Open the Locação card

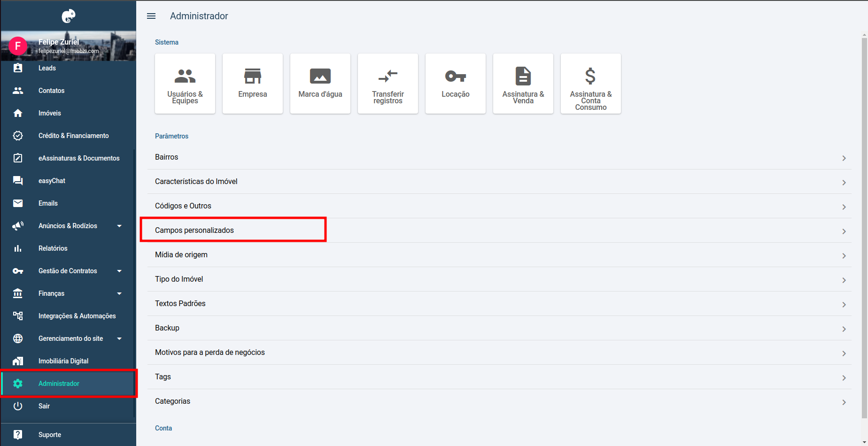pos(456,84)
